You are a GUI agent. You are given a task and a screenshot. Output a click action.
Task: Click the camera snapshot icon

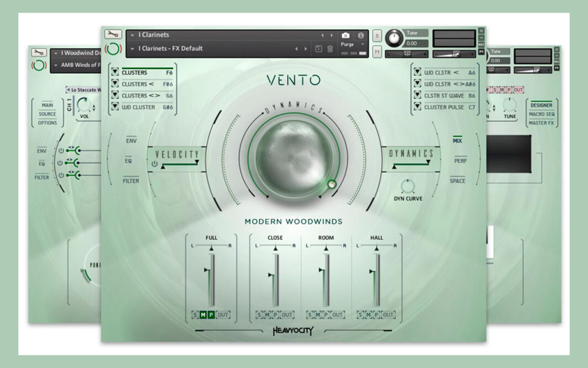point(345,35)
